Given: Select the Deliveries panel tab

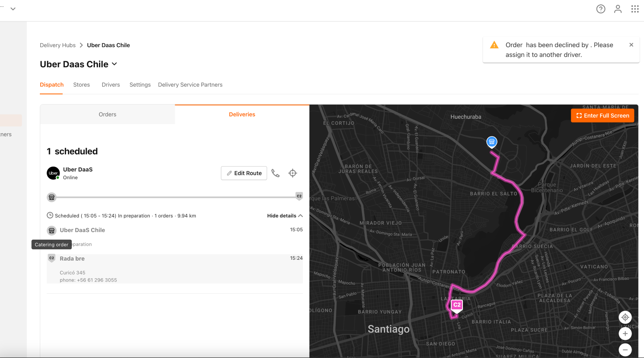Looking at the screenshot, I should pos(242,114).
